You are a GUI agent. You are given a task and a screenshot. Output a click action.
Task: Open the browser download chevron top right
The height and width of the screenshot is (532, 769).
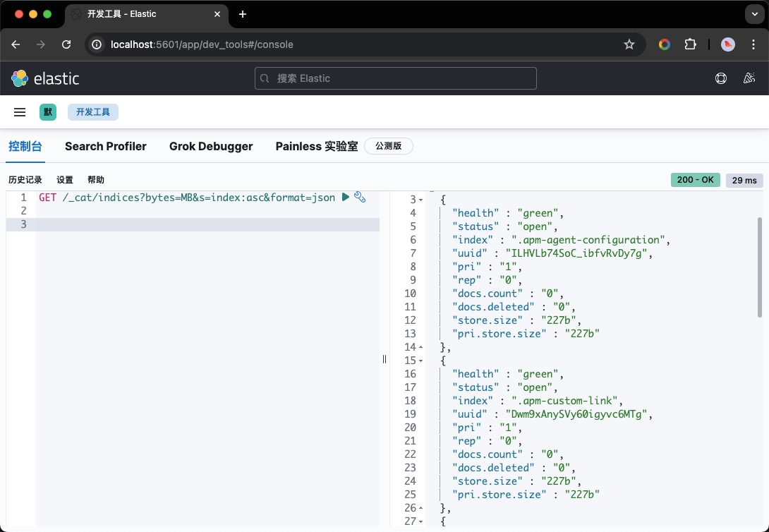pos(754,14)
